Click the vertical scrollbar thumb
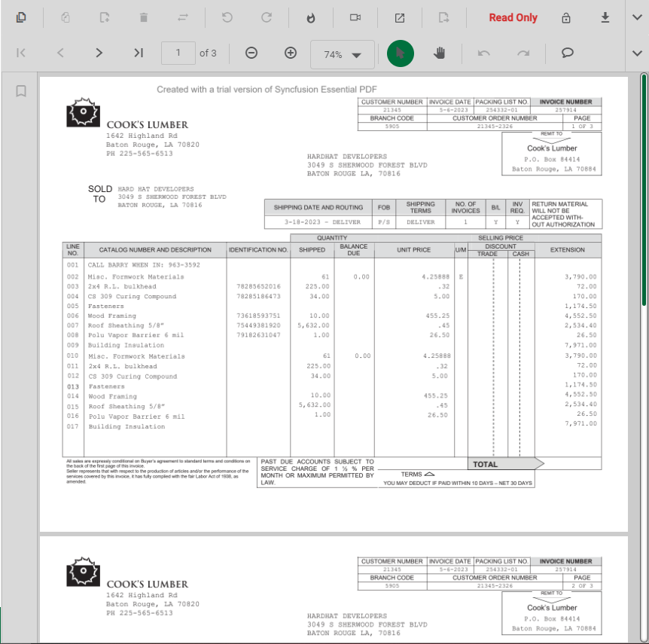Viewport: 649px width, 644px height. pos(644,190)
